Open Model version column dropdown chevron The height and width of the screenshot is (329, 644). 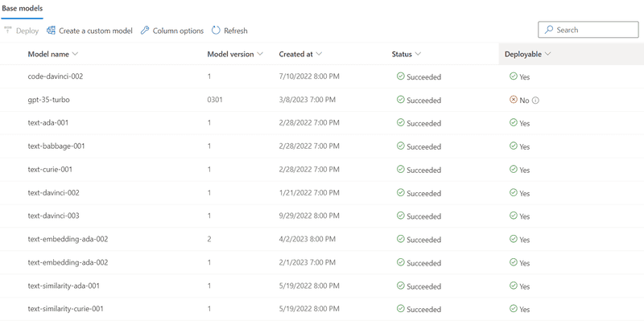coord(259,54)
